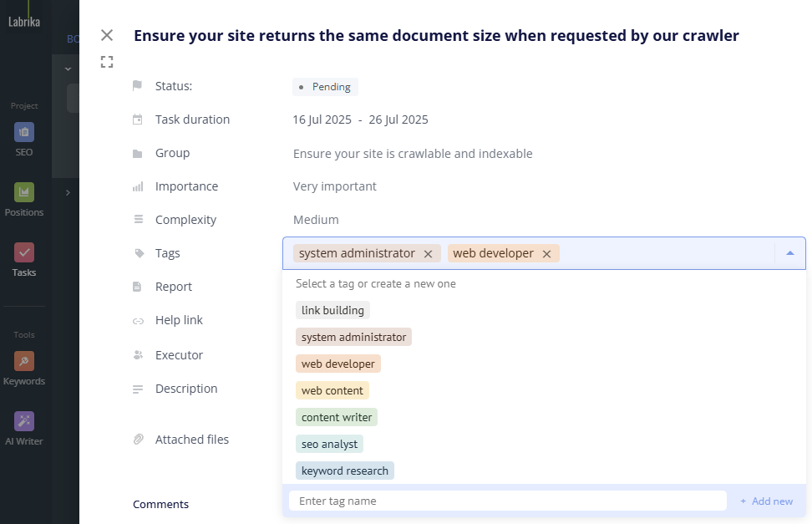The height and width of the screenshot is (524, 812).
Task: Click the Add new tag button
Action: [x=766, y=501]
